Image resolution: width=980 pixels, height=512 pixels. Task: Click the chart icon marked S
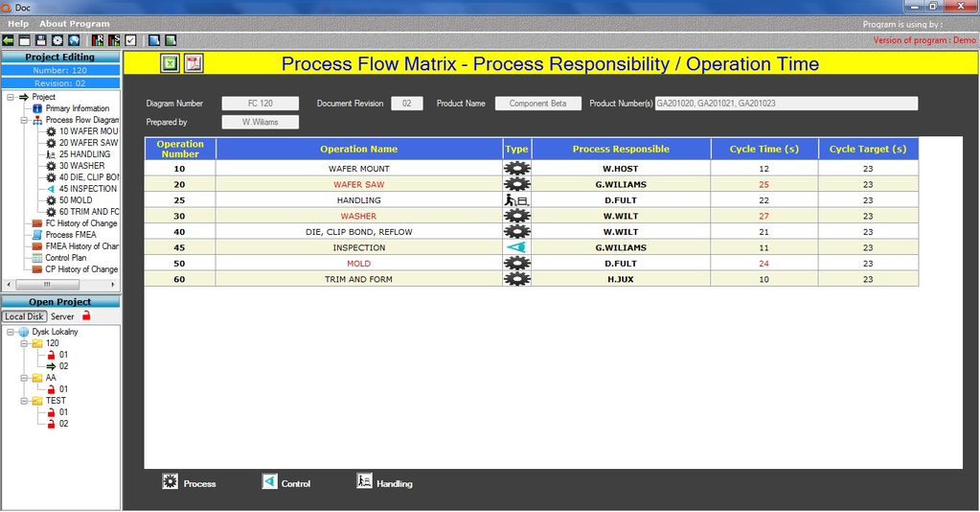114,40
